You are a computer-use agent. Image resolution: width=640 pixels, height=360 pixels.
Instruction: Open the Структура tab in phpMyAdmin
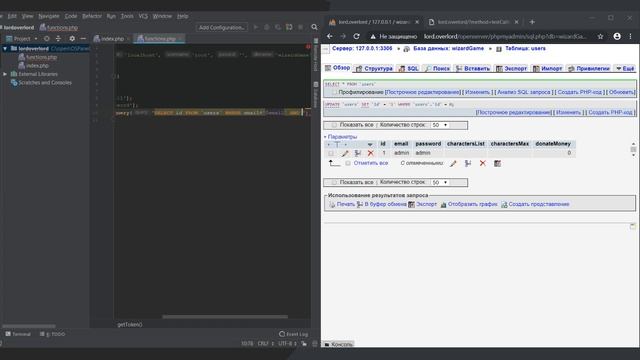pos(374,69)
